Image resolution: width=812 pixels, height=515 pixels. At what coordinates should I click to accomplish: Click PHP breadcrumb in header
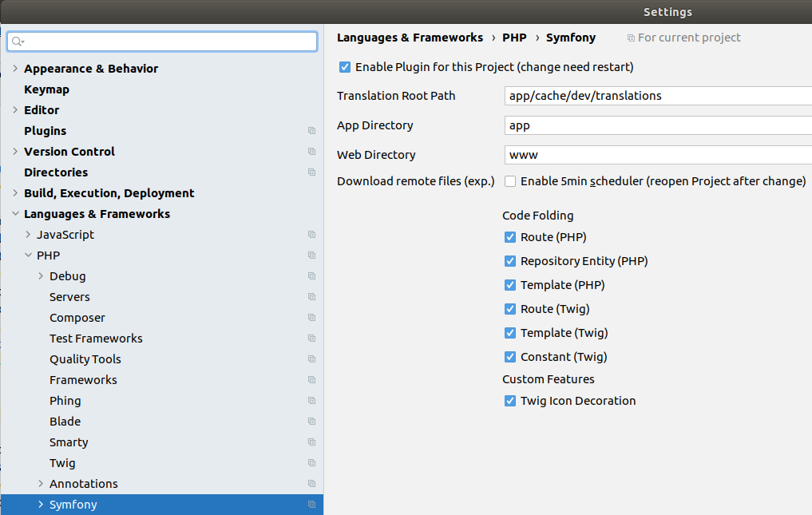(514, 38)
